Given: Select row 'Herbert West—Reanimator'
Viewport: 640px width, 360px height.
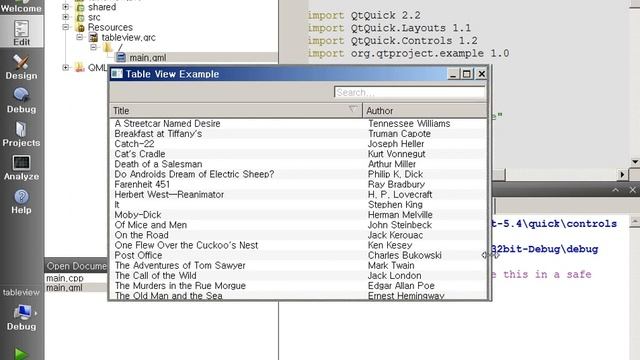Looking at the screenshot, I should (x=298, y=194).
